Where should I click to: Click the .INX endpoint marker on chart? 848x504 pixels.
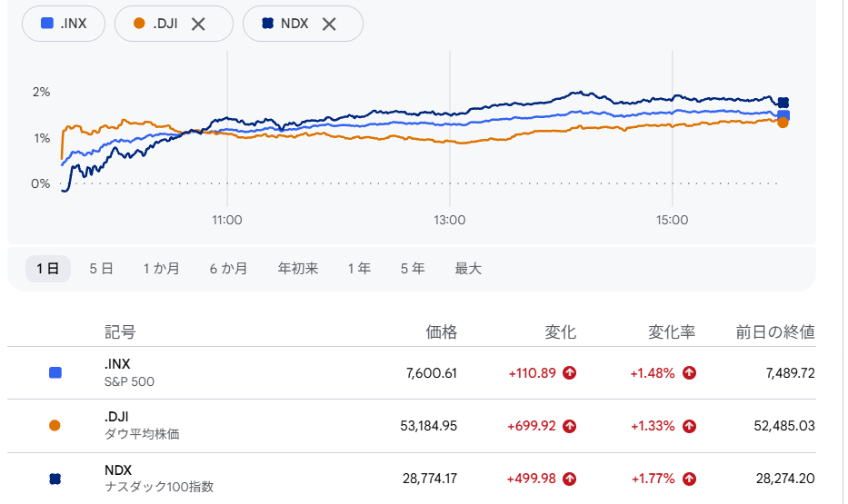click(783, 115)
